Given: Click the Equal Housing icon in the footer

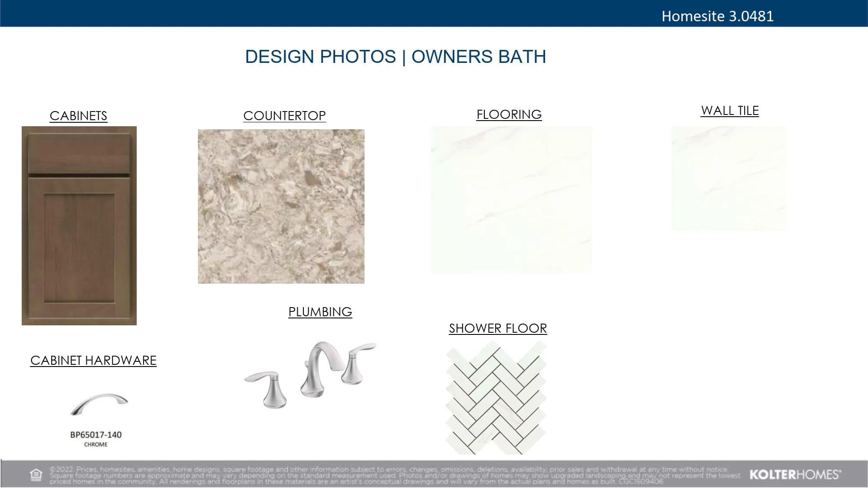Looking at the screenshot, I should pos(36,475).
